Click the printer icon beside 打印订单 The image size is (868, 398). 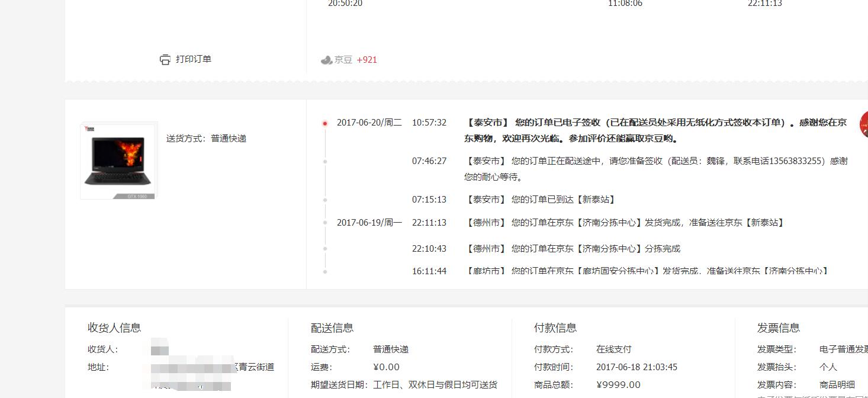coord(165,59)
